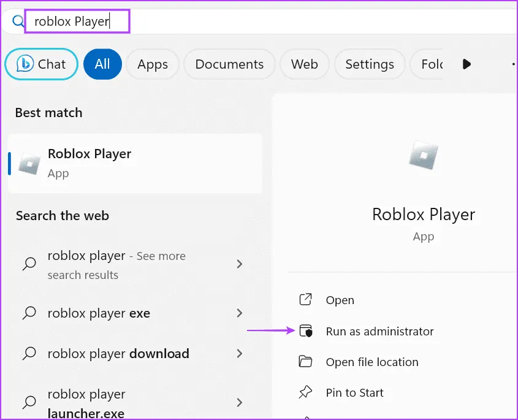
Task: Select the Web filter tab
Action: click(304, 64)
